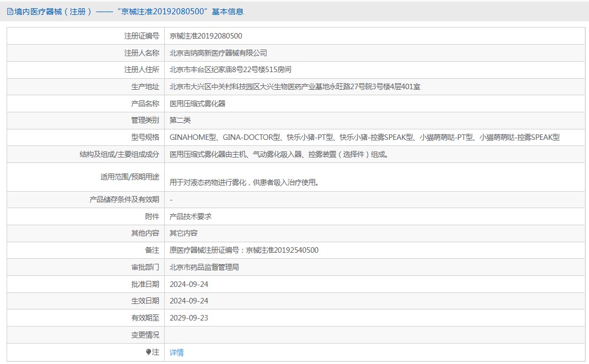The width and height of the screenshot is (589, 364).
Task: Click the 其他内容 row label
Action: [145, 233]
